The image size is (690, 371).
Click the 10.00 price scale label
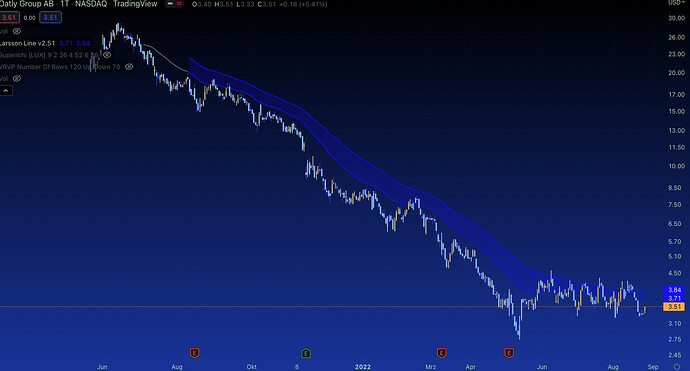[676, 166]
